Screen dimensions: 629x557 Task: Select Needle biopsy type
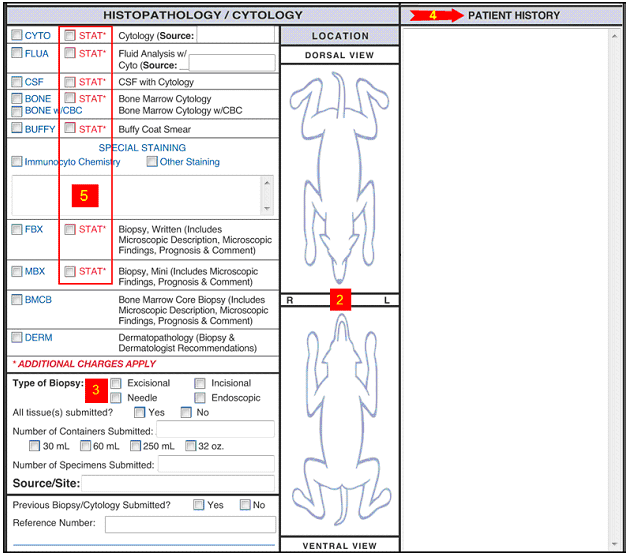(116, 398)
